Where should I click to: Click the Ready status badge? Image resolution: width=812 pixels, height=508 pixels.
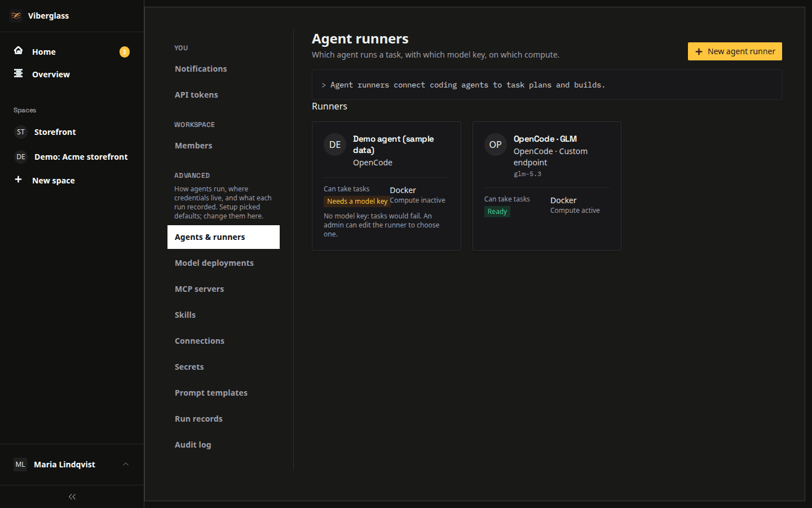(x=497, y=212)
